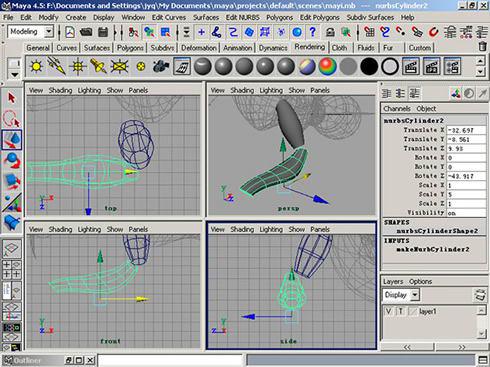Click the shelf trash can icon

click(482, 46)
